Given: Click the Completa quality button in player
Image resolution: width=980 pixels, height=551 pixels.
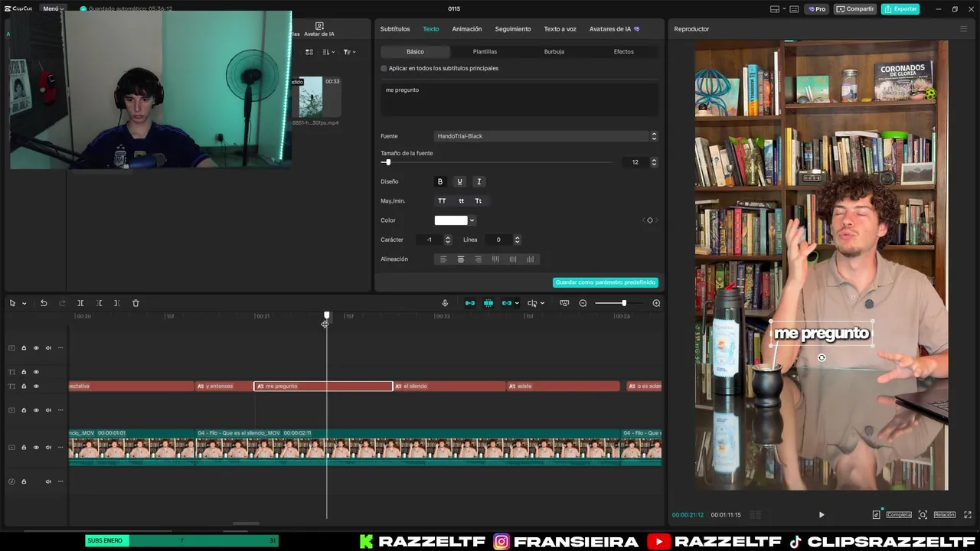Looking at the screenshot, I should [899, 515].
